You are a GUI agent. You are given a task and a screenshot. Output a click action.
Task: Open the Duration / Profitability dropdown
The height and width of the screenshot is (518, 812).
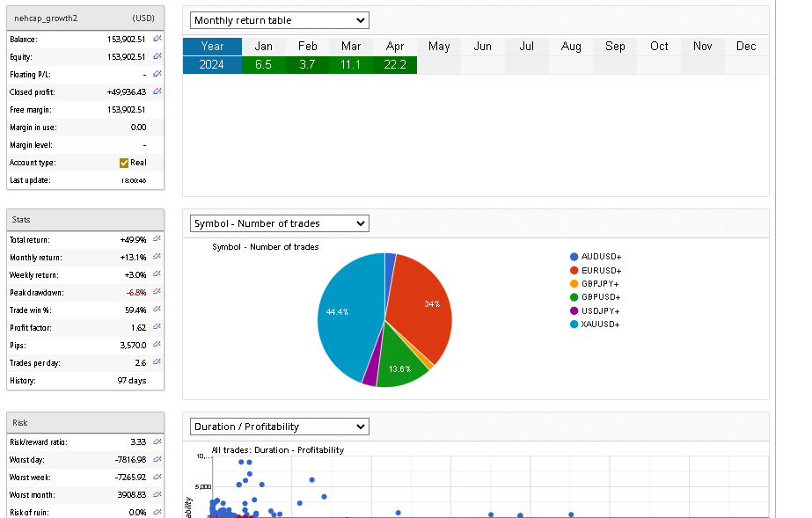click(280, 427)
